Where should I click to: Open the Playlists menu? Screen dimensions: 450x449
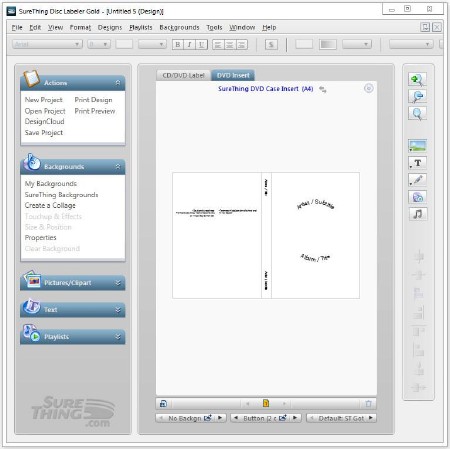click(141, 27)
